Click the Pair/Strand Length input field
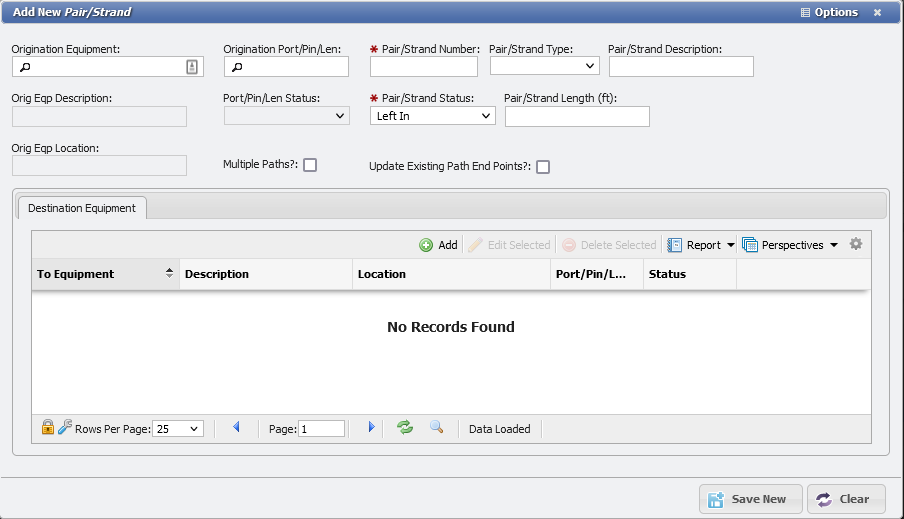 (577, 117)
